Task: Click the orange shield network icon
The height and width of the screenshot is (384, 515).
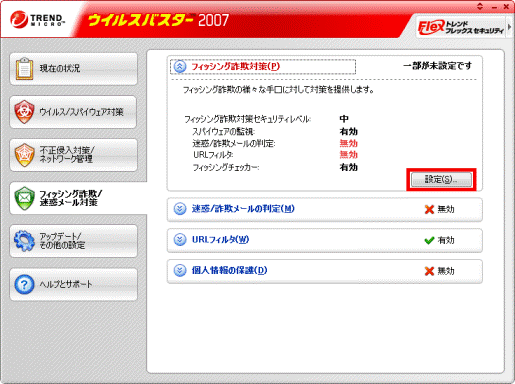Action: click(x=24, y=155)
